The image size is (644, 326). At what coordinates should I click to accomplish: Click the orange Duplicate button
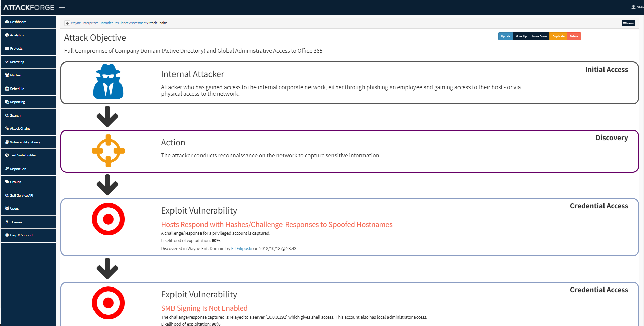pyautogui.click(x=558, y=36)
